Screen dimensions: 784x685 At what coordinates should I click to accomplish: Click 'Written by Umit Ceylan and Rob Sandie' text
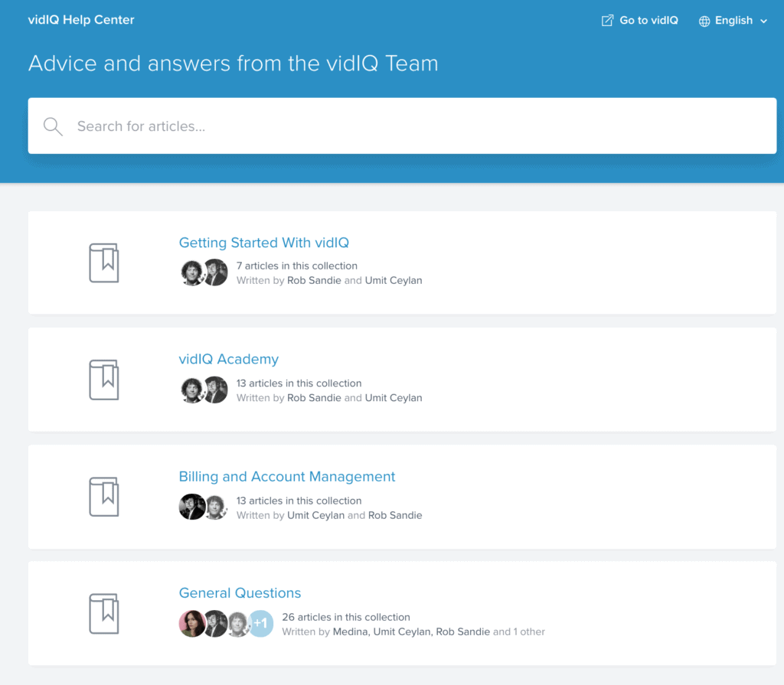[329, 516]
